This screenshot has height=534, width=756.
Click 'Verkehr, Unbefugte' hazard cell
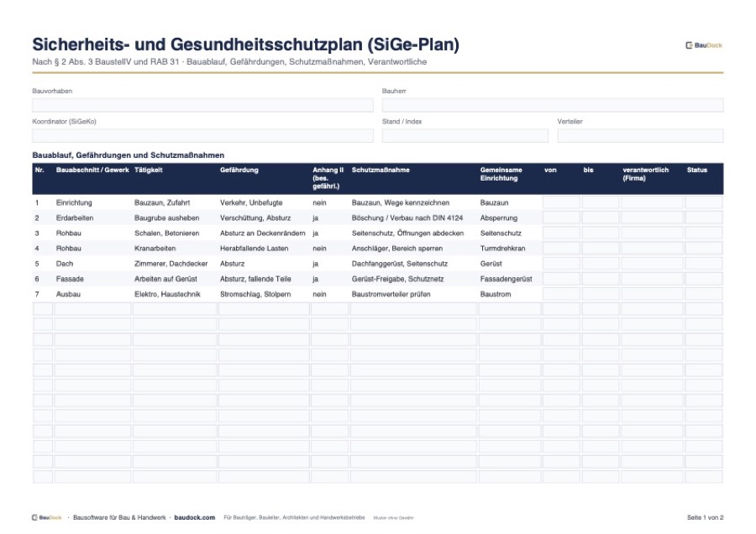coord(250,203)
